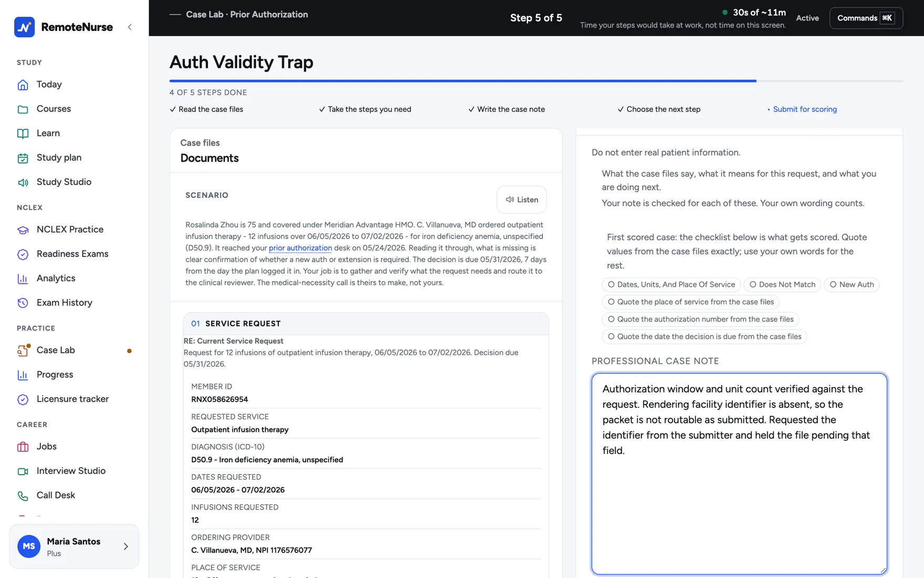Follow the prior authorization link
The height and width of the screenshot is (578, 924).
[300, 248]
